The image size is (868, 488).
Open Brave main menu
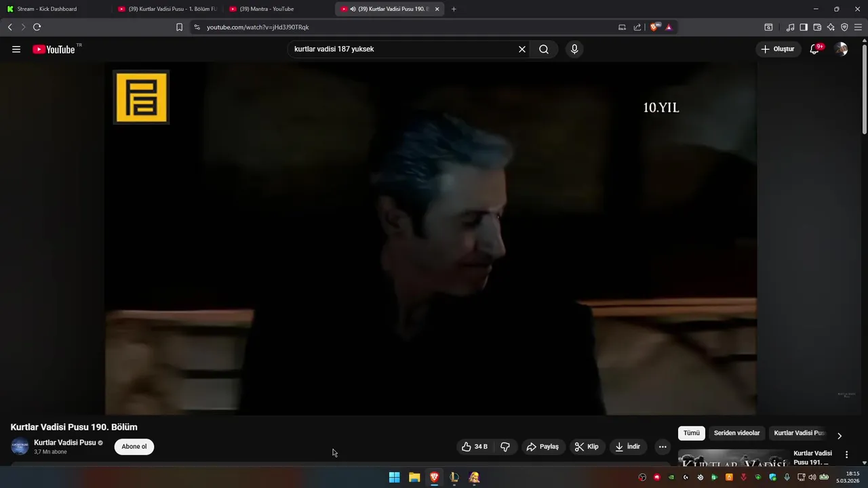(x=858, y=27)
